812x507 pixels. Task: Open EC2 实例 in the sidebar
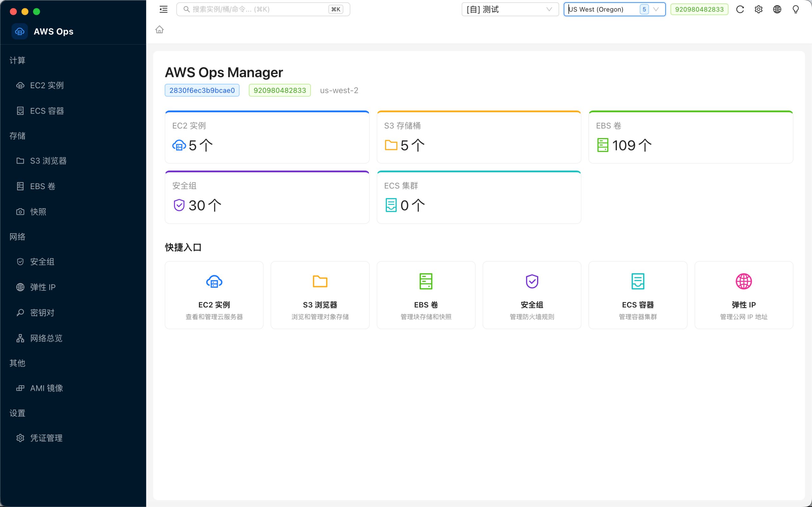click(x=73, y=86)
